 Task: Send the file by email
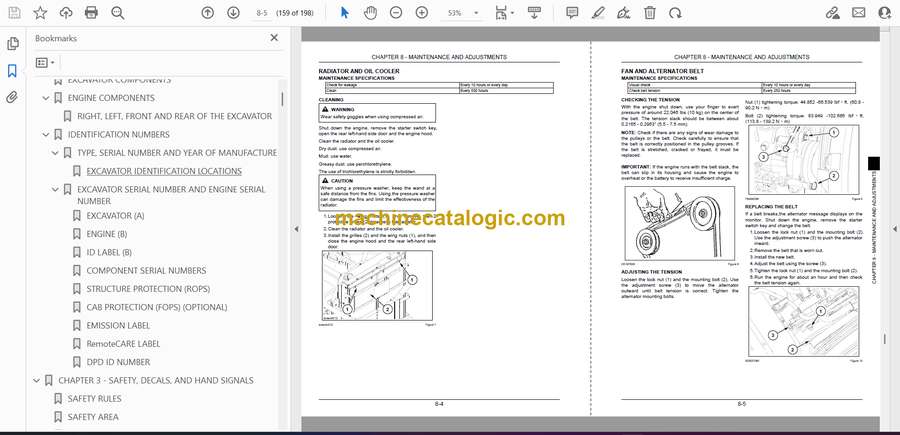(x=859, y=13)
